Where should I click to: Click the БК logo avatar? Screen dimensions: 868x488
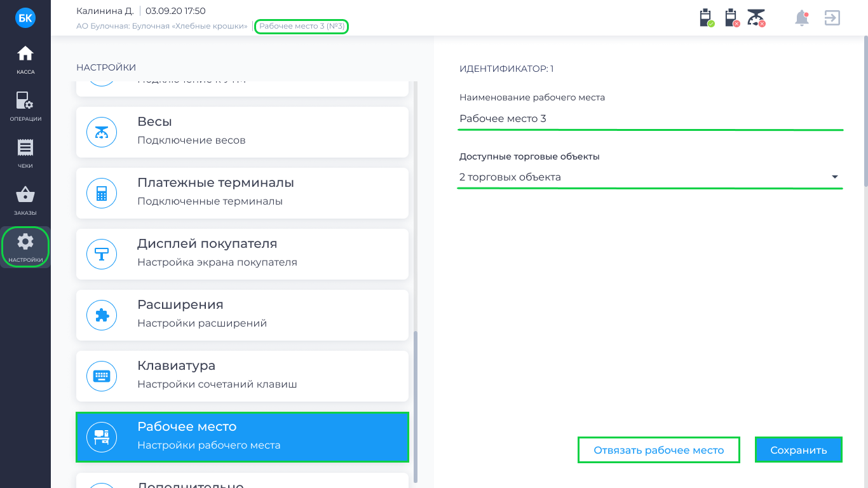(25, 18)
